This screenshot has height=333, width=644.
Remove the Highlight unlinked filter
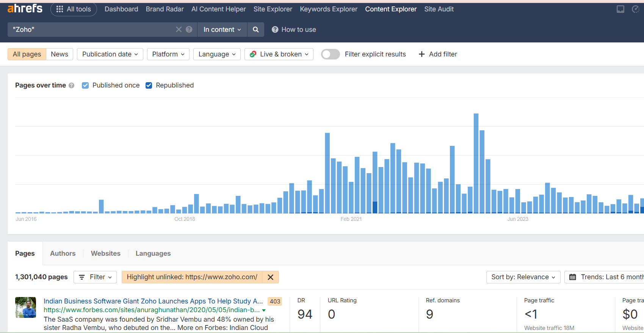tap(270, 277)
